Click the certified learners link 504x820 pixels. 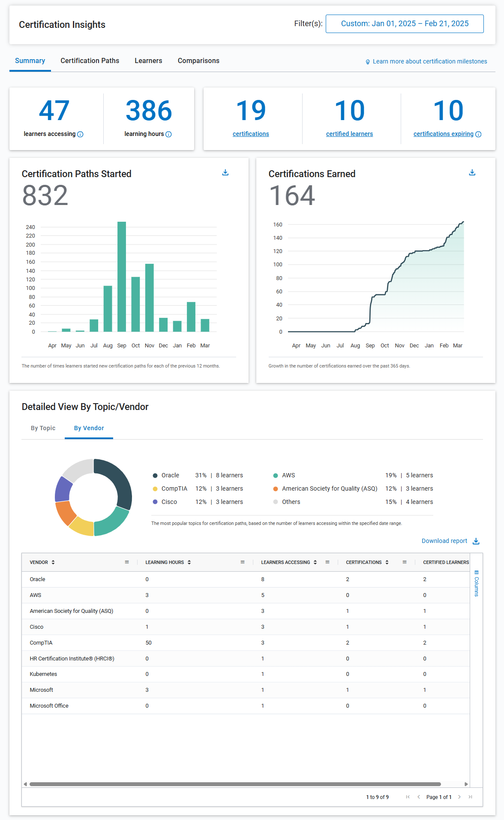(349, 134)
